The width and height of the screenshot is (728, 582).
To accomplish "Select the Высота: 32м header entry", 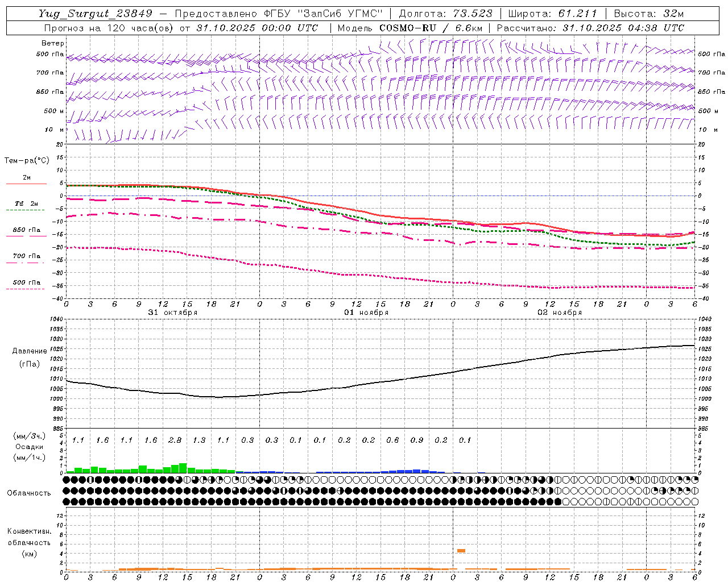I will point(649,14).
